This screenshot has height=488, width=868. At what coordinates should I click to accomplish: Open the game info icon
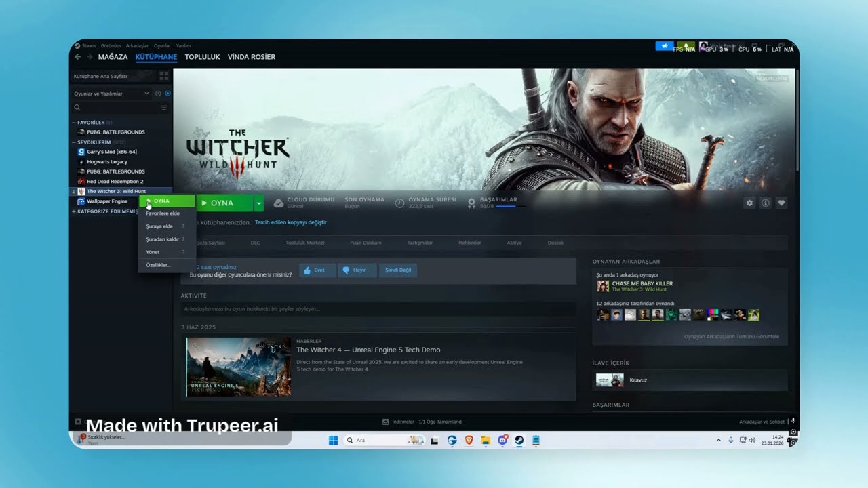click(x=766, y=203)
